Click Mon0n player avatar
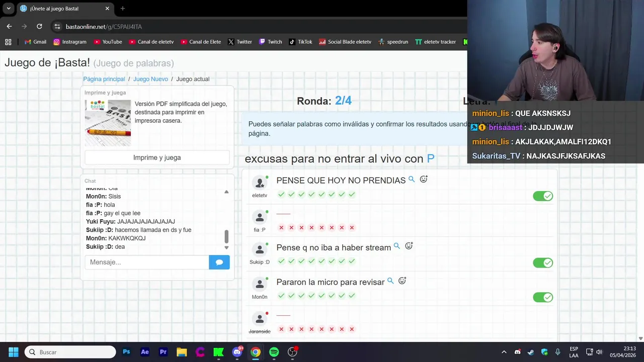 click(x=260, y=285)
